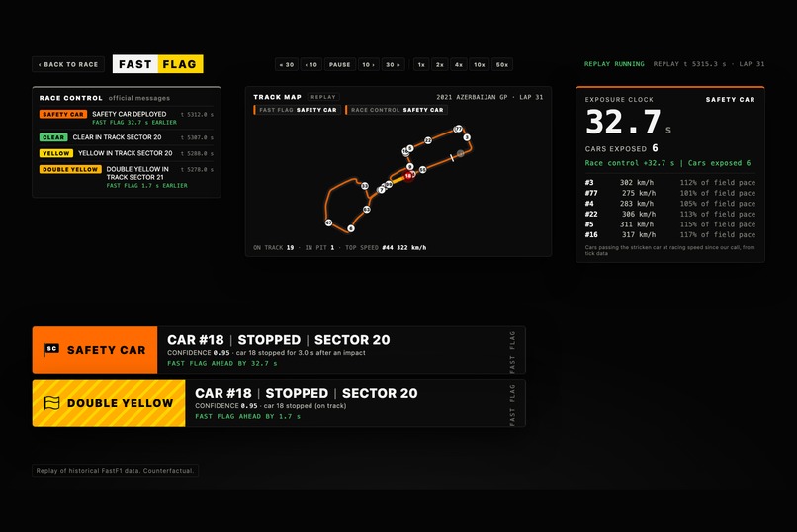Set playback speed to 2x
The image size is (797, 532).
(x=440, y=65)
